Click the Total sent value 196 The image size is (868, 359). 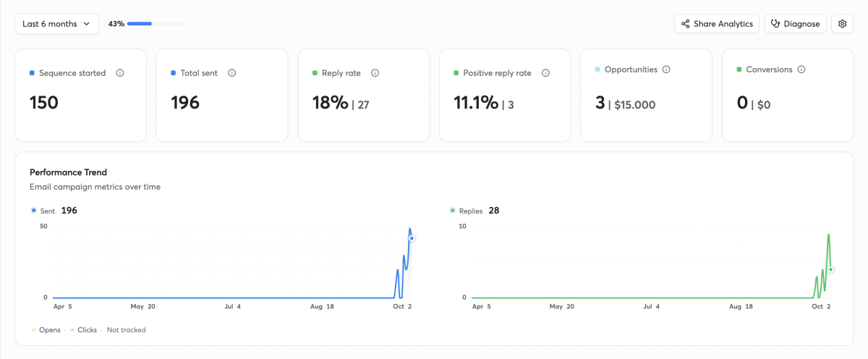coord(185,103)
